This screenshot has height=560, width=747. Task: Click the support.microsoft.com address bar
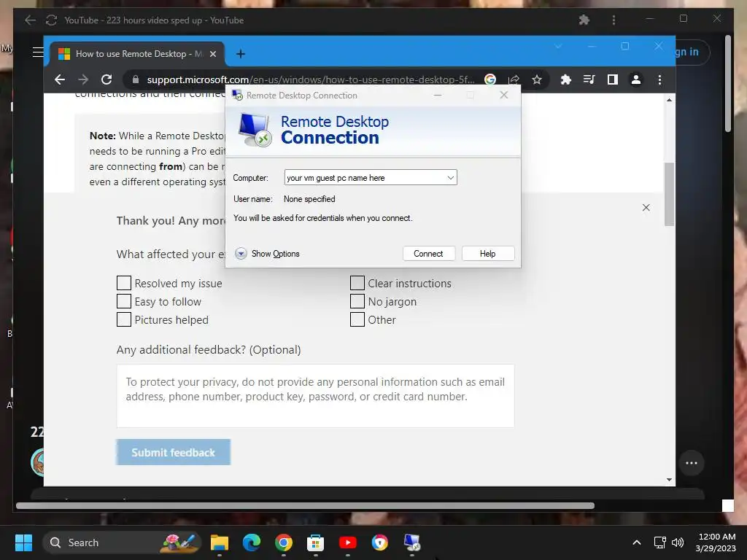coord(309,79)
